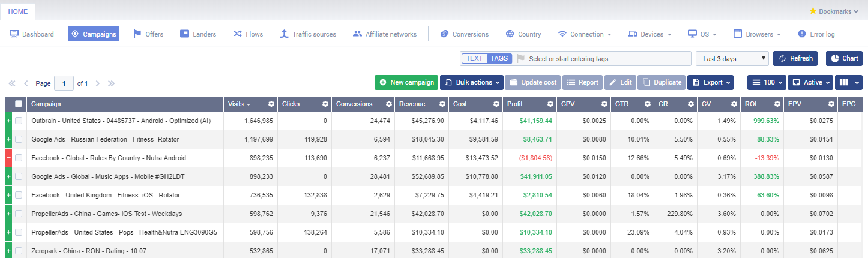Expand the Devices menu
This screenshot has width=868, height=258.
pos(649,34)
